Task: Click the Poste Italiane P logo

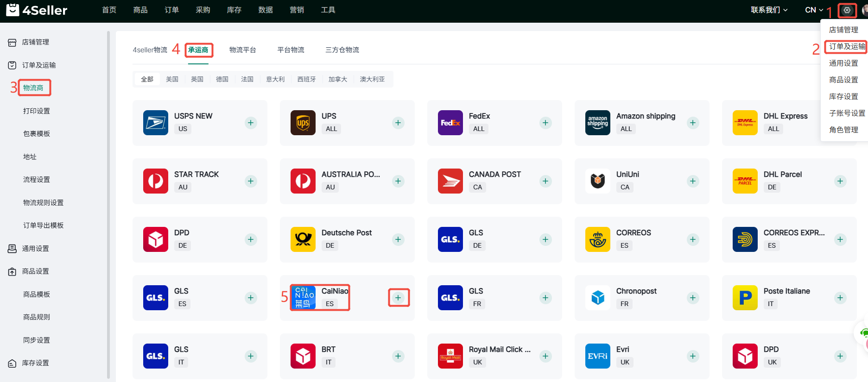Action: (x=745, y=298)
